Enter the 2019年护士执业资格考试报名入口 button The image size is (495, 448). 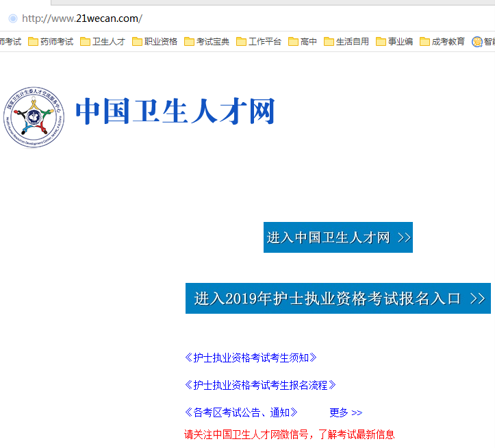(338, 299)
